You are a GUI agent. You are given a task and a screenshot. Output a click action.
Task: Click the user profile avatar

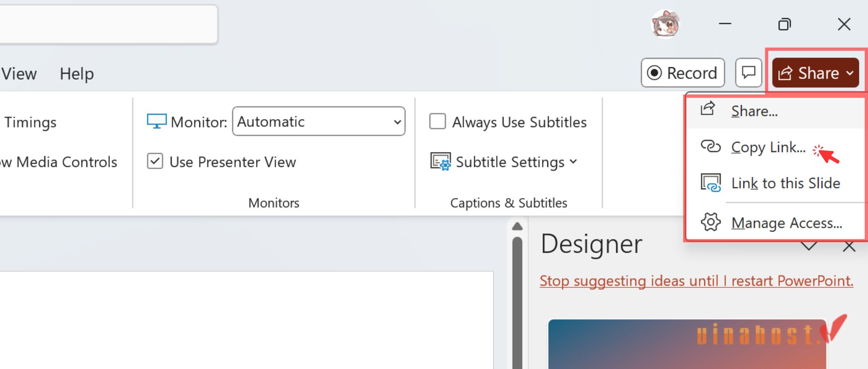pos(665,24)
